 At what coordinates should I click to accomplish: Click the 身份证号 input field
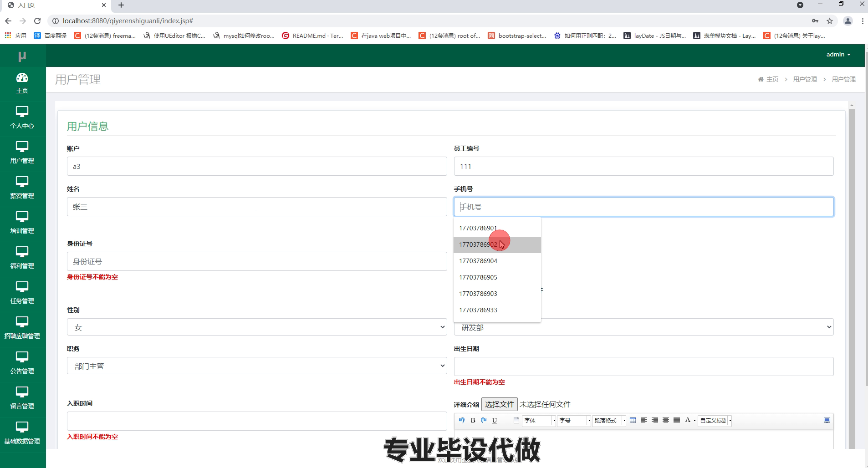pos(256,261)
